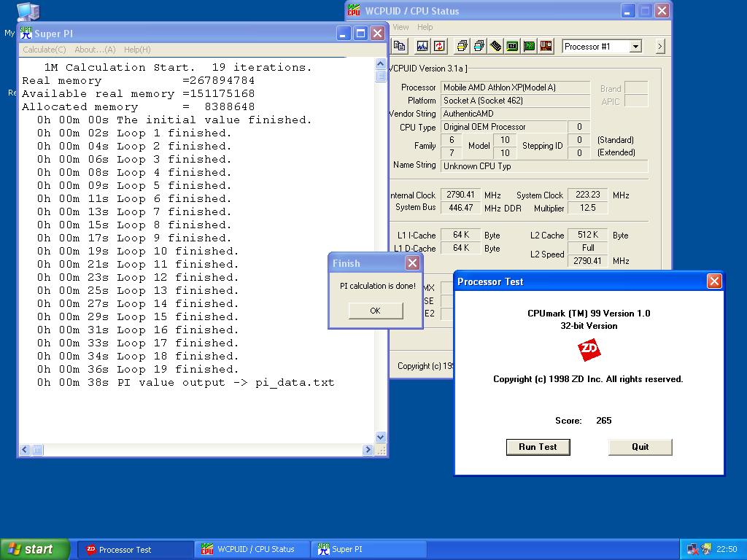The image size is (747, 560).
Task: Open the View menu in WCPUID
Action: [400, 27]
